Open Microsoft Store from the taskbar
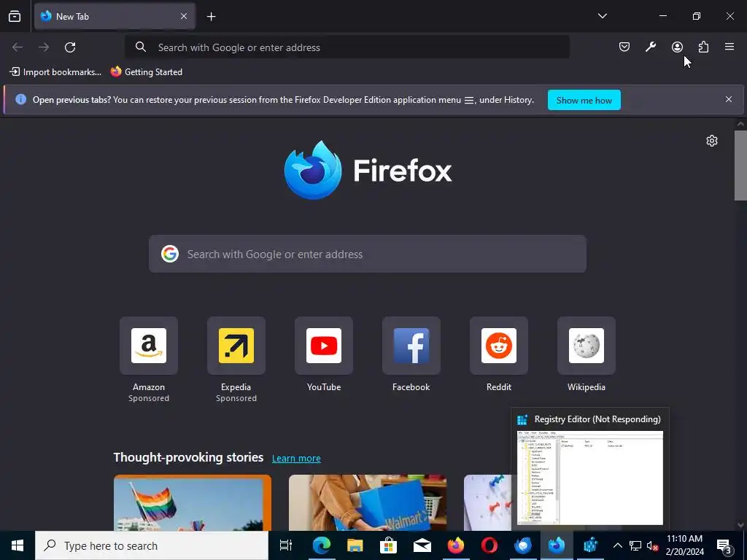747x560 pixels. [x=388, y=545]
